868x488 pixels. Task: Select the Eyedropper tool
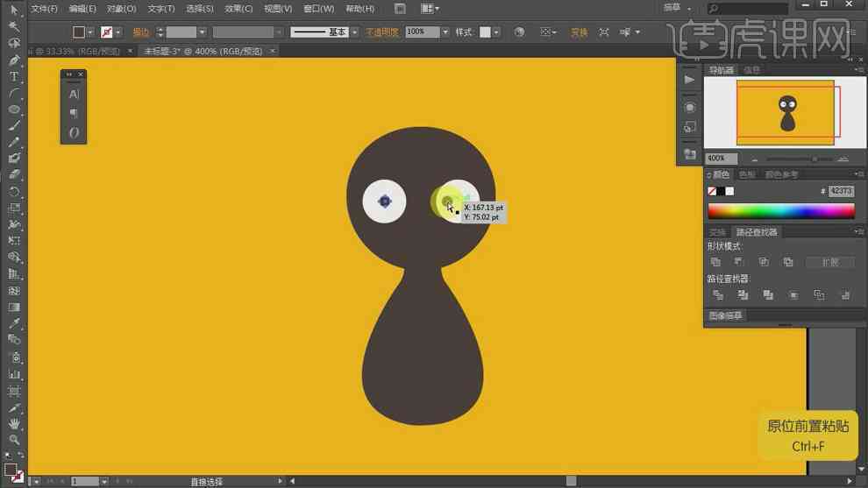coord(14,323)
